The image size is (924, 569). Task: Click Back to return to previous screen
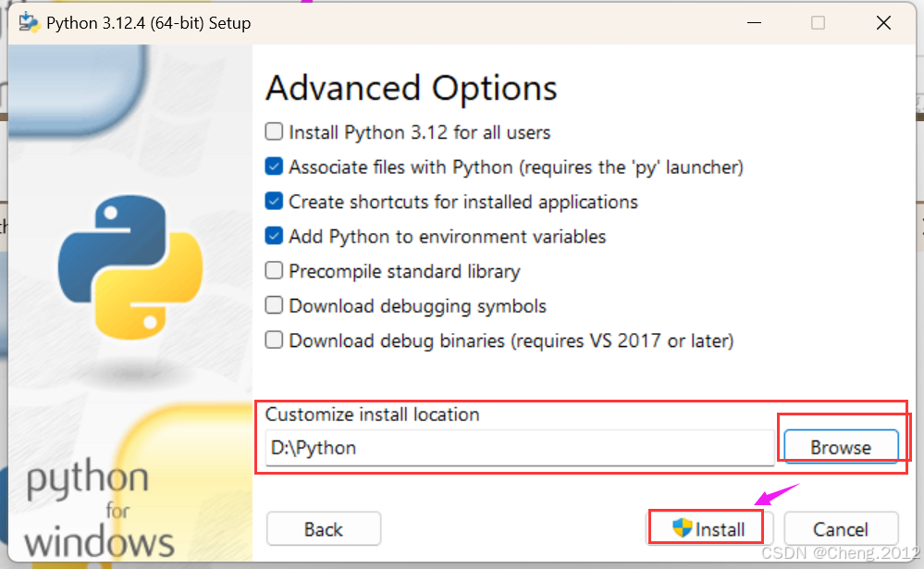(x=323, y=528)
